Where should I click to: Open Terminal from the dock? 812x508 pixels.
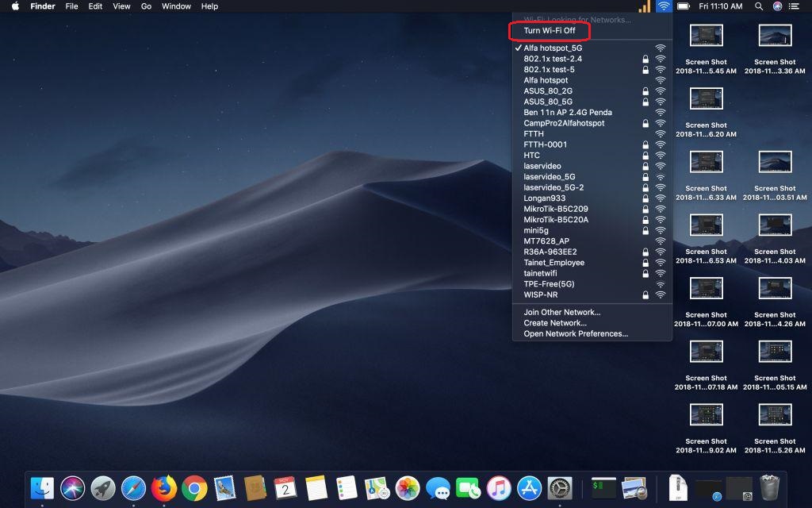(x=603, y=487)
